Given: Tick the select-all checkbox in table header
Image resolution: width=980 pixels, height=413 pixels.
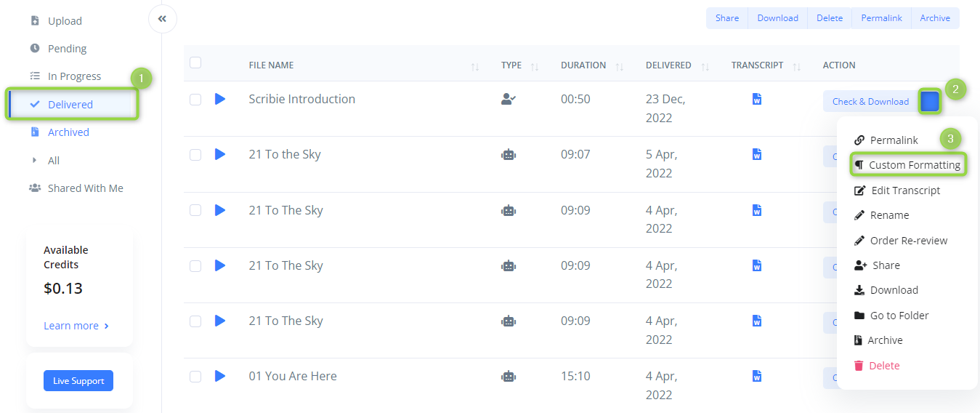Looking at the screenshot, I should (195, 63).
